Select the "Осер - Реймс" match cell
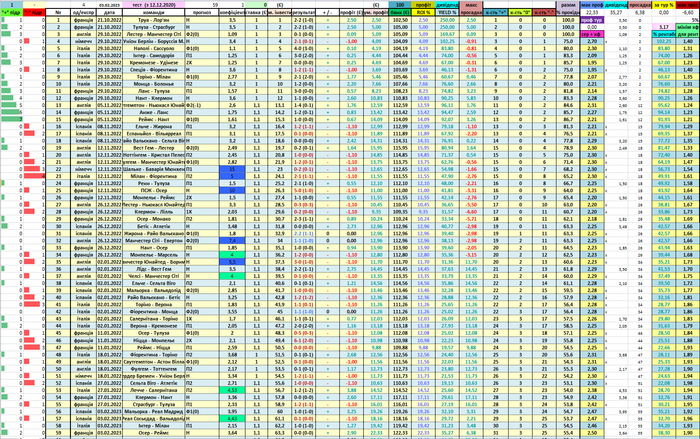The image size is (700, 439). coord(154,433)
